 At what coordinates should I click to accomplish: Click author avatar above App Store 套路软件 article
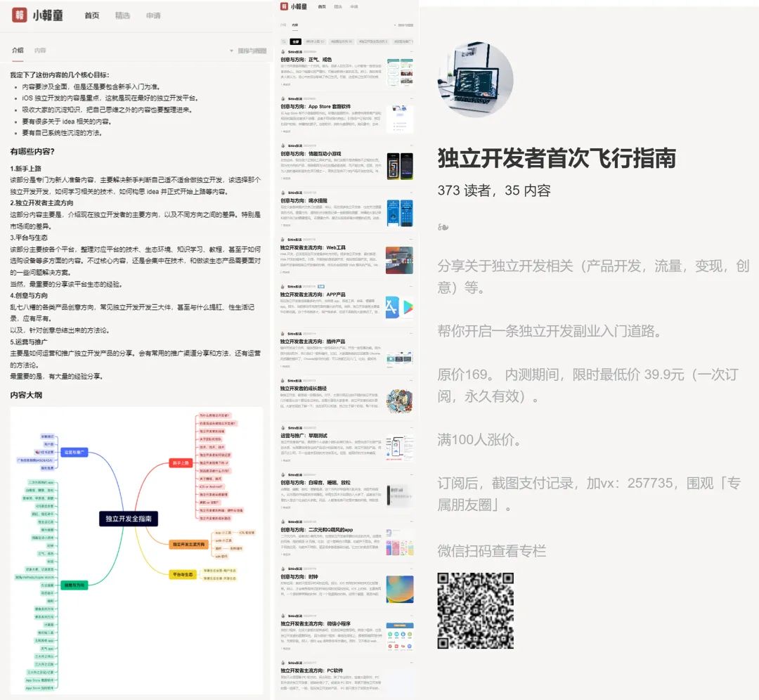click(x=283, y=99)
